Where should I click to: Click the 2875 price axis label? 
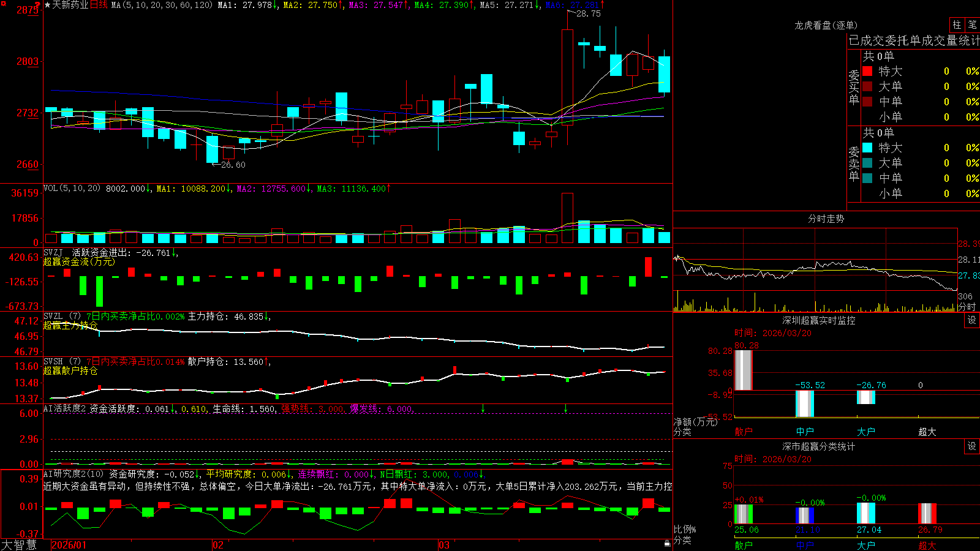click(28, 10)
